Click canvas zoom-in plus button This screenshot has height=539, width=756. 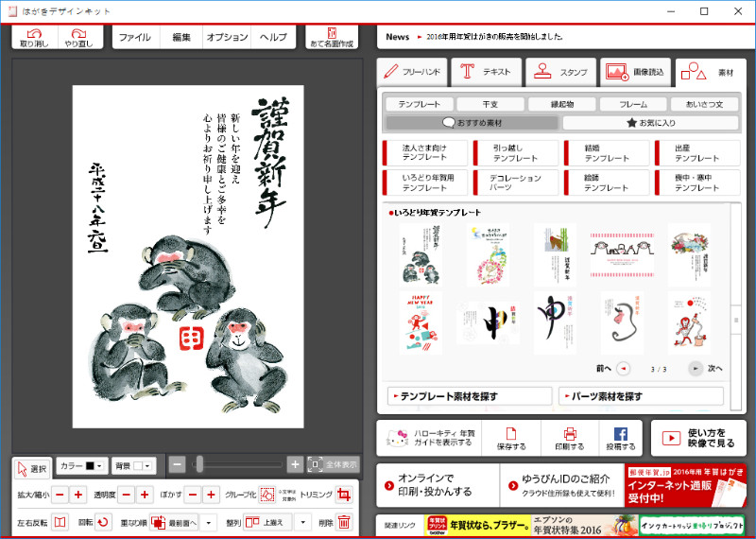(295, 464)
